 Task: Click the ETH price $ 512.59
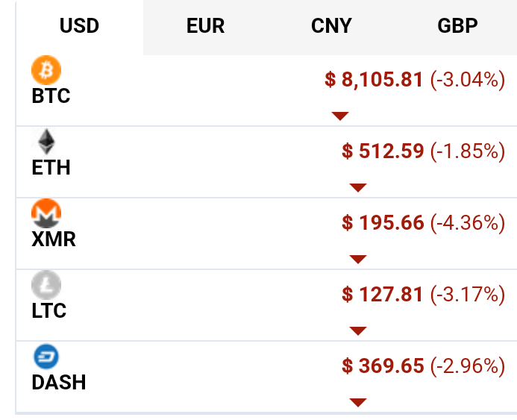[x=383, y=151]
